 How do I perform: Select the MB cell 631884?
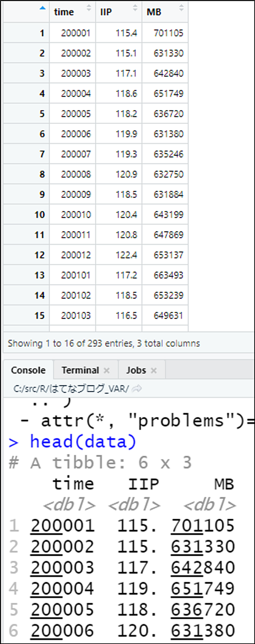(168, 194)
